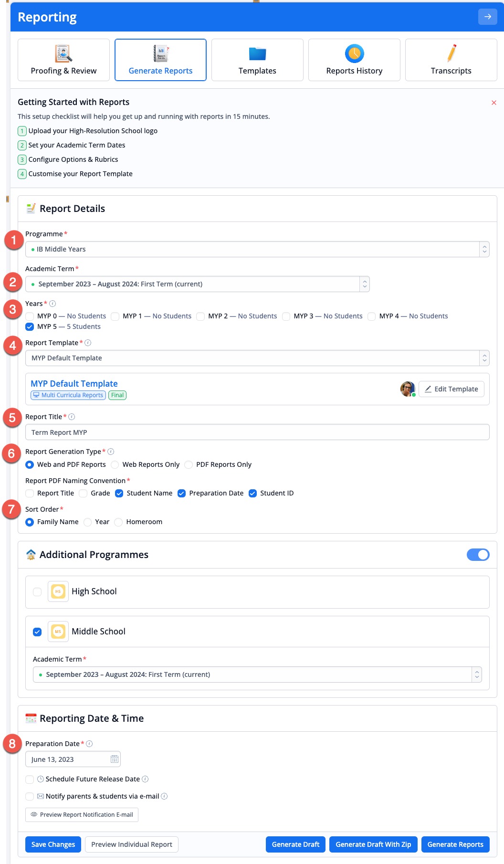Switch to the Reports History tab
The width and height of the screenshot is (504, 864).
click(x=354, y=60)
